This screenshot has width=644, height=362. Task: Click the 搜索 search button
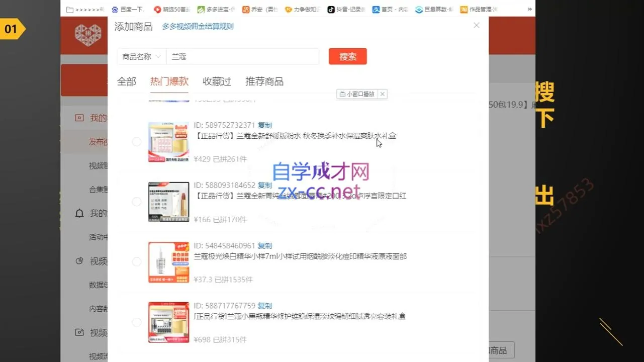tap(347, 56)
